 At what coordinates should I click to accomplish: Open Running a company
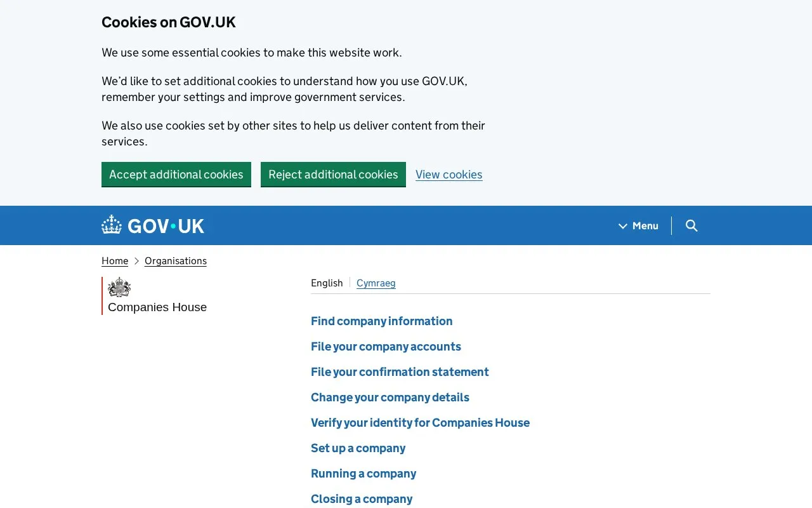point(363,474)
